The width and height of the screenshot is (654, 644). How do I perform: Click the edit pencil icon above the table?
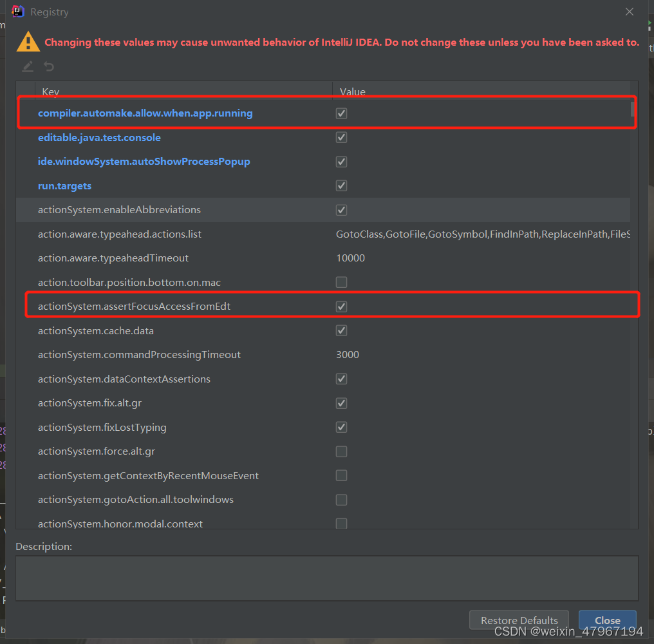click(27, 66)
